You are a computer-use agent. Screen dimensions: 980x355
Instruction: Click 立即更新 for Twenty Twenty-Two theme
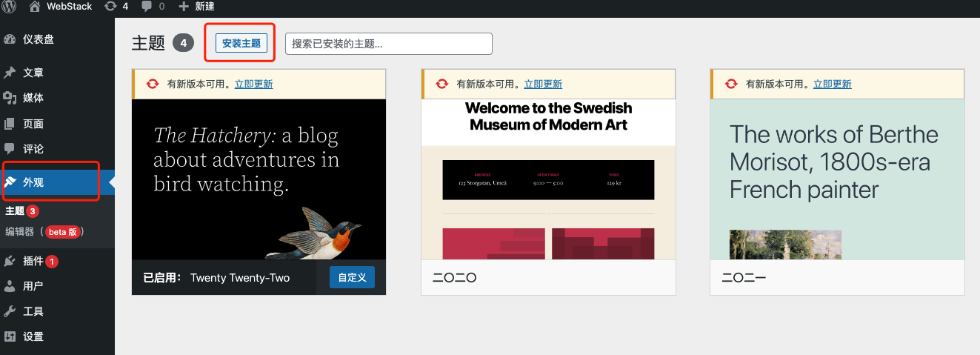[x=254, y=84]
